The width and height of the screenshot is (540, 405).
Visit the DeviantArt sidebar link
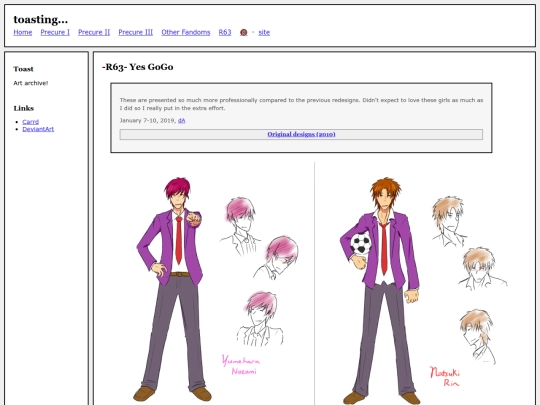pyautogui.click(x=38, y=129)
